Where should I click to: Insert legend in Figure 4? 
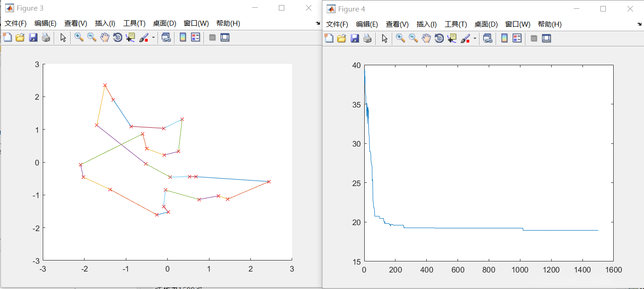click(517, 38)
